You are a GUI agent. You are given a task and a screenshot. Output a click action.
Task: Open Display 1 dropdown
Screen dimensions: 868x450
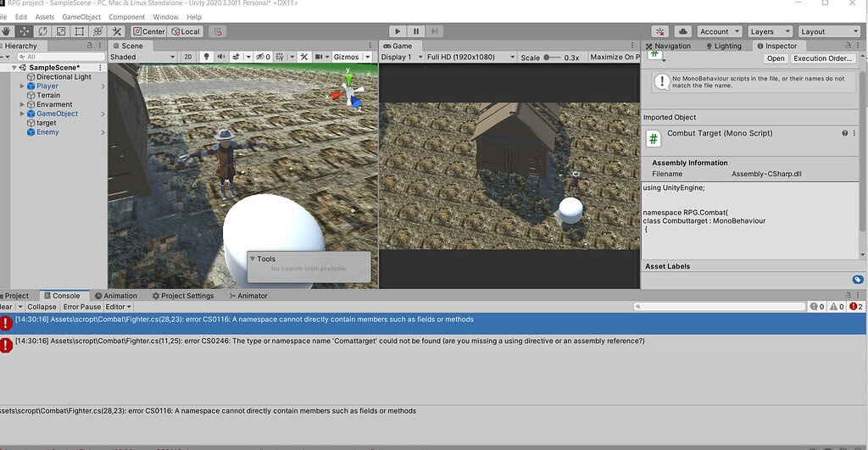click(x=402, y=57)
